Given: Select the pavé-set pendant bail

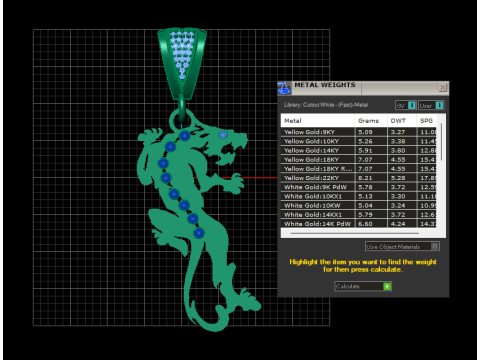Looking at the screenshot, I should click(182, 63).
